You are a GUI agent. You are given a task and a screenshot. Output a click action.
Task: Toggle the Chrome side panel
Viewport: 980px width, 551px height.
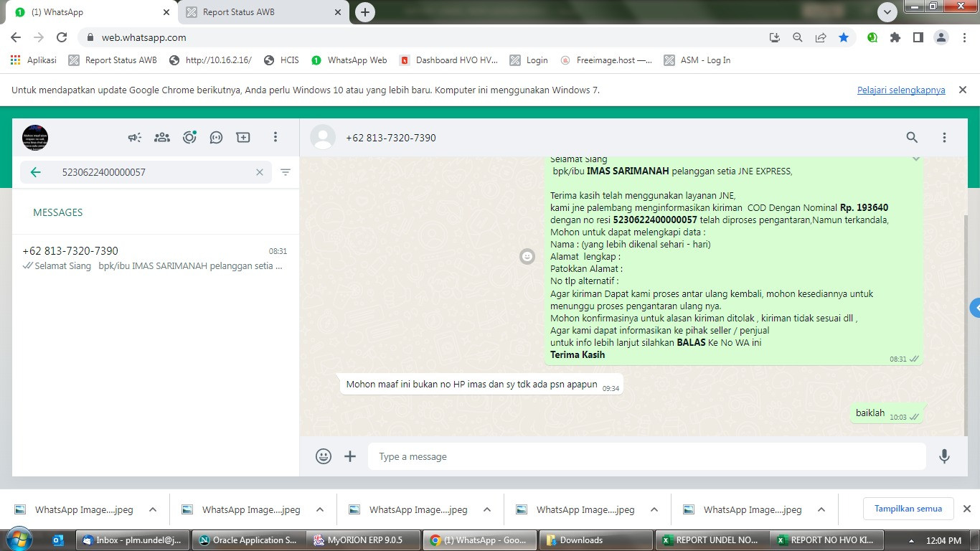click(918, 37)
